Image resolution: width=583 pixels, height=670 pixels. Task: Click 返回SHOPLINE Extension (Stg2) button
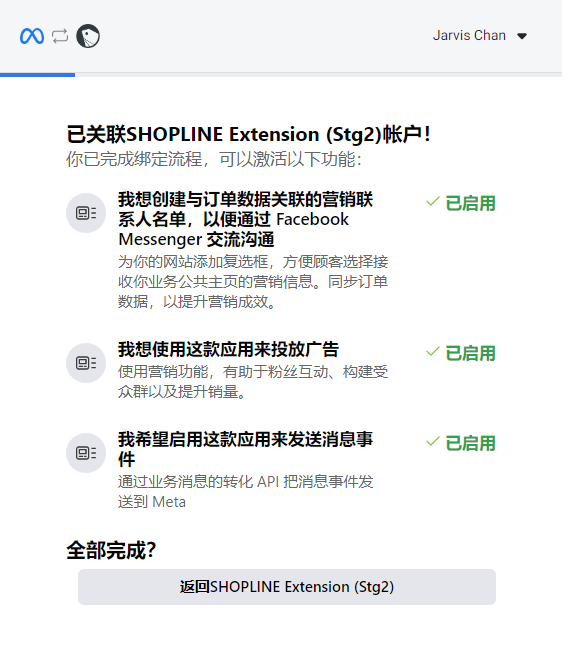coord(287,587)
